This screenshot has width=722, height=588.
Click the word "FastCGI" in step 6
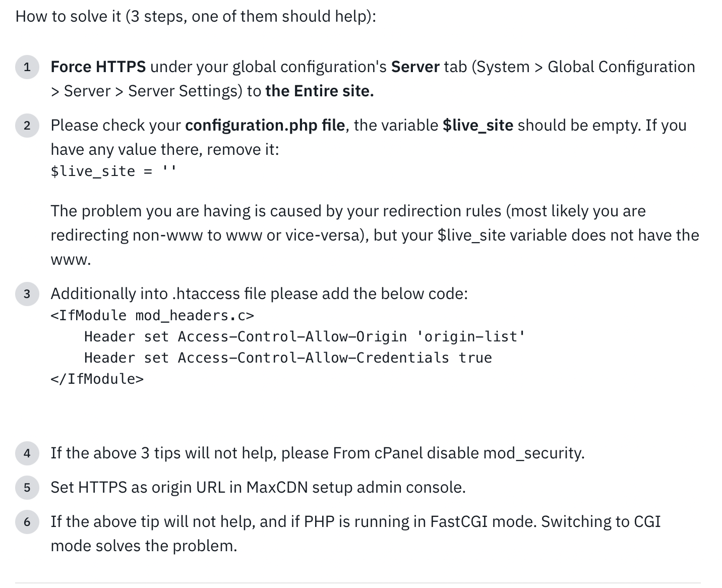(x=458, y=522)
